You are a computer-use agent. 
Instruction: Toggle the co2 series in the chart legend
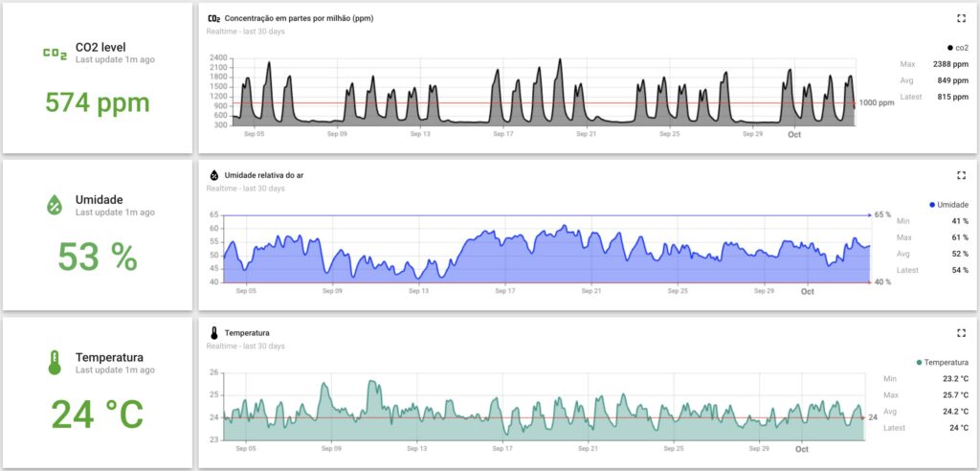(x=957, y=47)
